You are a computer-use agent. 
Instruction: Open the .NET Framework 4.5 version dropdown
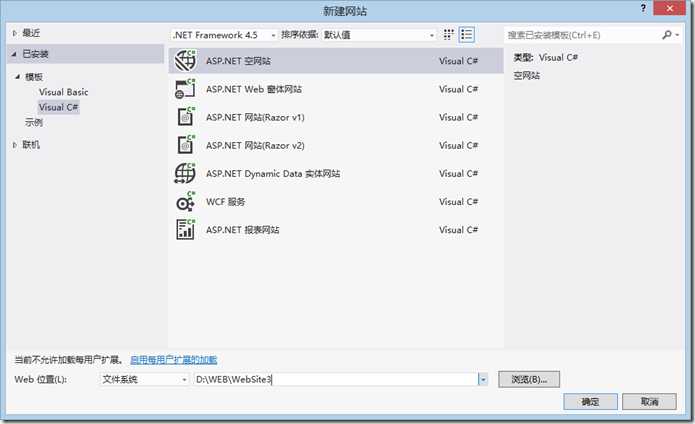[224, 35]
